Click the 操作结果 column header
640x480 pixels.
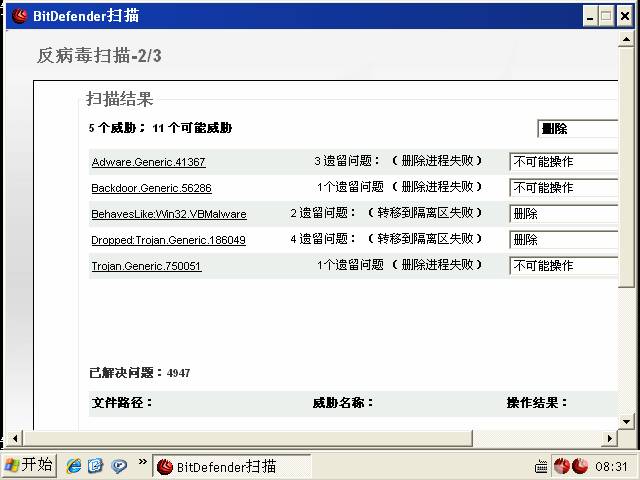(x=537, y=403)
